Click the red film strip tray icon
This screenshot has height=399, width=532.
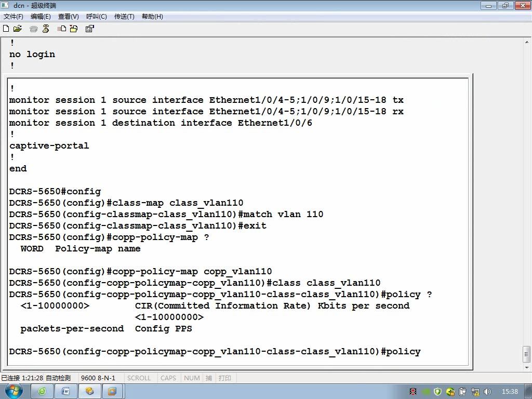[413, 392]
